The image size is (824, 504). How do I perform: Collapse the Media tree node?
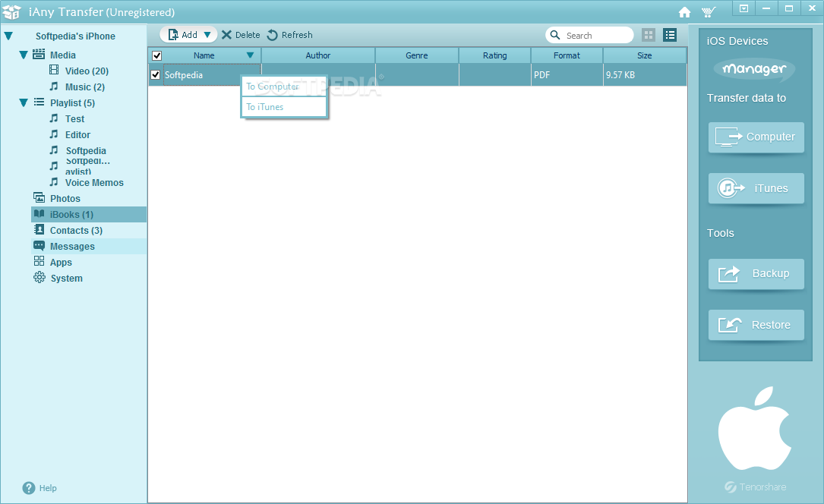pos(23,55)
